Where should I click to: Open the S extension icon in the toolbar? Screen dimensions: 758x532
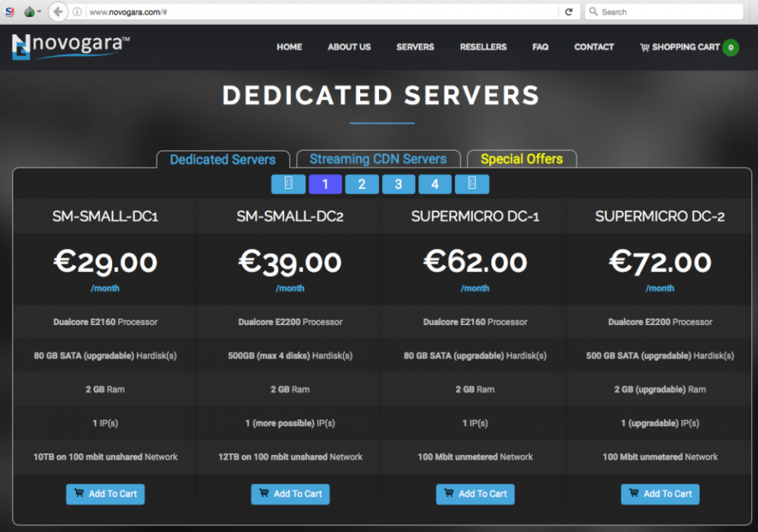(9, 11)
